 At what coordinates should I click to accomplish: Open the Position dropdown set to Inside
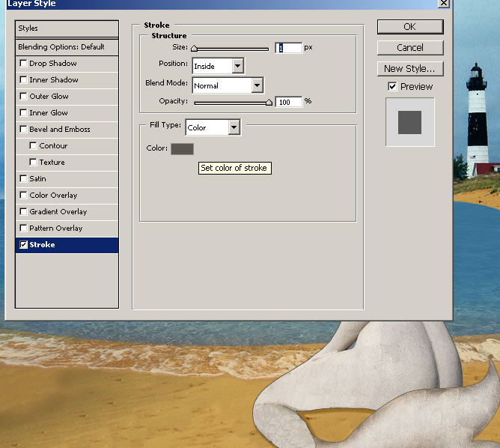pos(218,66)
